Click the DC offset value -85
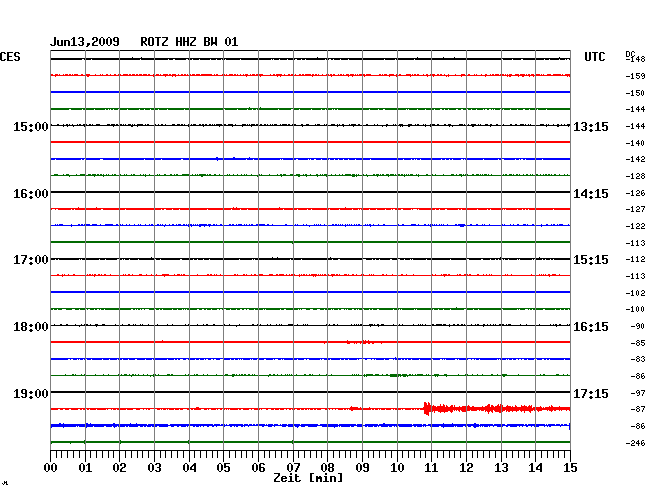 tap(637, 343)
